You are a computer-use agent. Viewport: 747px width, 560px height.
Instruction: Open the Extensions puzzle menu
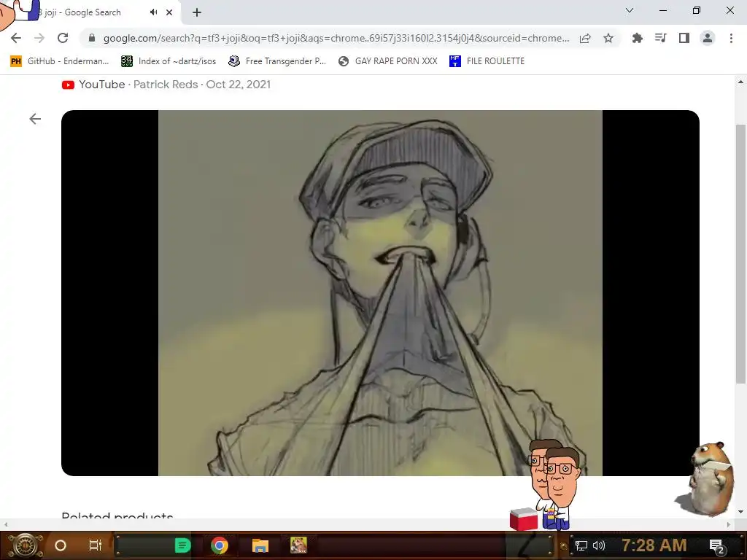(x=637, y=38)
